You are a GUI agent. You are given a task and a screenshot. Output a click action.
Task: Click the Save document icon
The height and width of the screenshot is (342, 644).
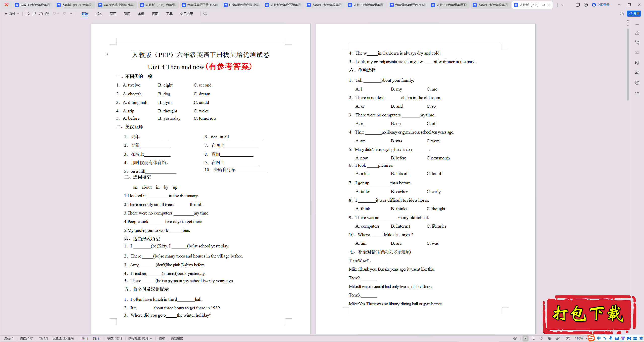click(28, 14)
